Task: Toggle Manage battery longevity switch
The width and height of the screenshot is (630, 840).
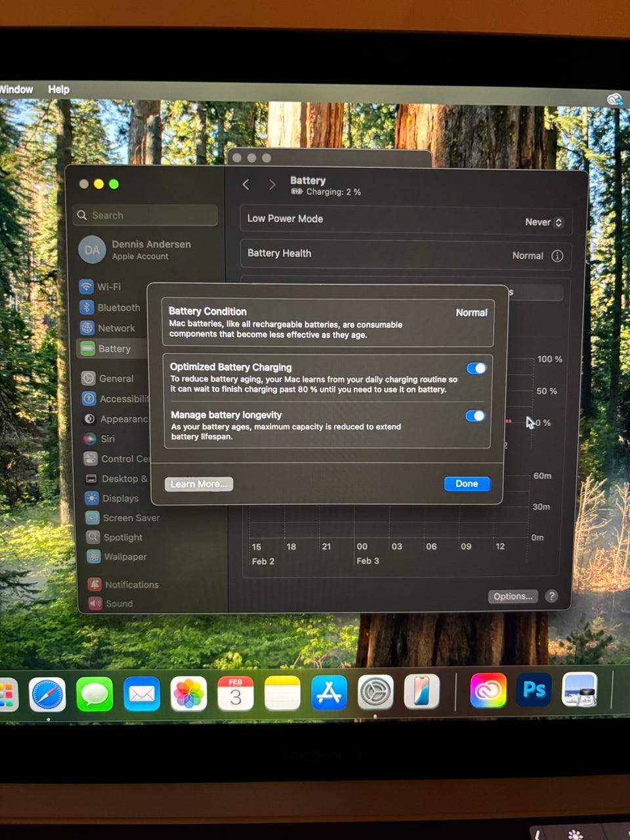Action: coord(475,416)
